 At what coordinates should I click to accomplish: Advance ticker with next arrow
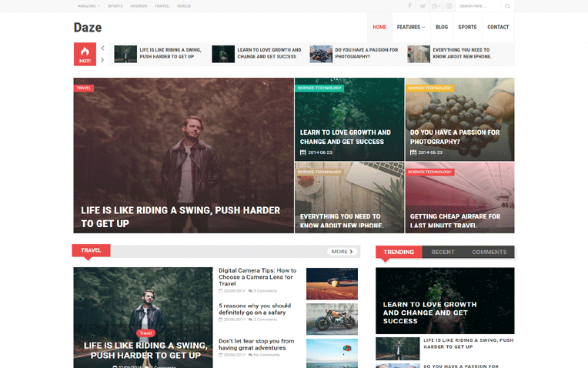click(103, 60)
